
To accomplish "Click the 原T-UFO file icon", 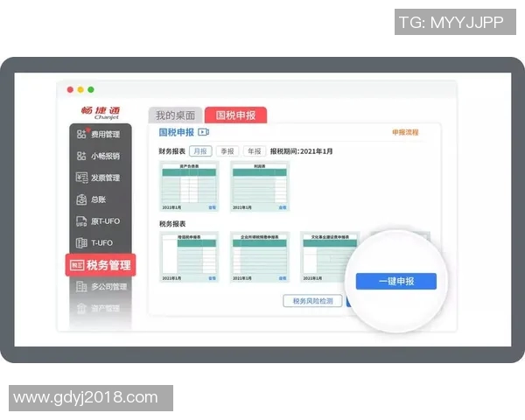I will (81, 221).
